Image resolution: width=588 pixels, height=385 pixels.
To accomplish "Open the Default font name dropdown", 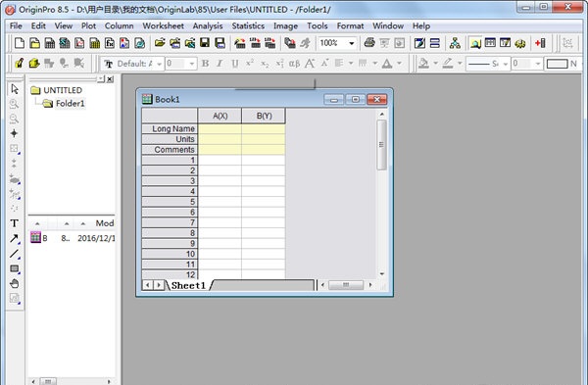I will [159, 64].
